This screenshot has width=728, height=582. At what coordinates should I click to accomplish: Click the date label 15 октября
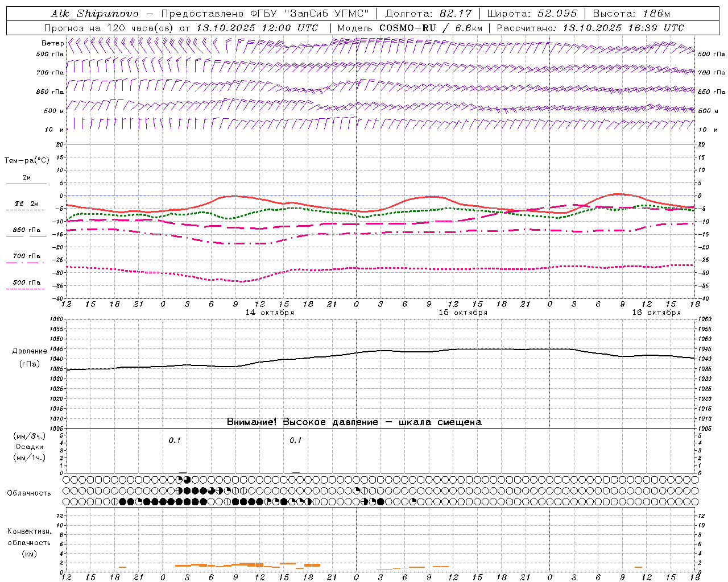(463, 313)
